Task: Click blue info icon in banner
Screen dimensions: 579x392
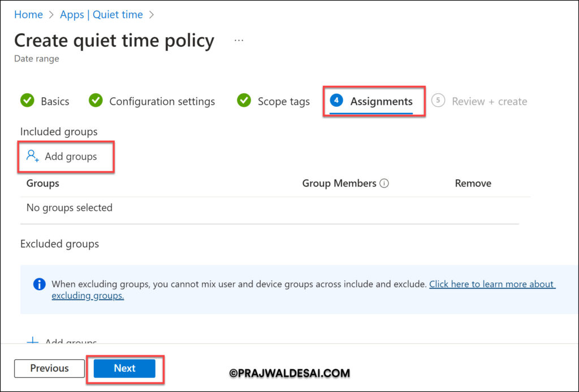Action: [x=39, y=284]
